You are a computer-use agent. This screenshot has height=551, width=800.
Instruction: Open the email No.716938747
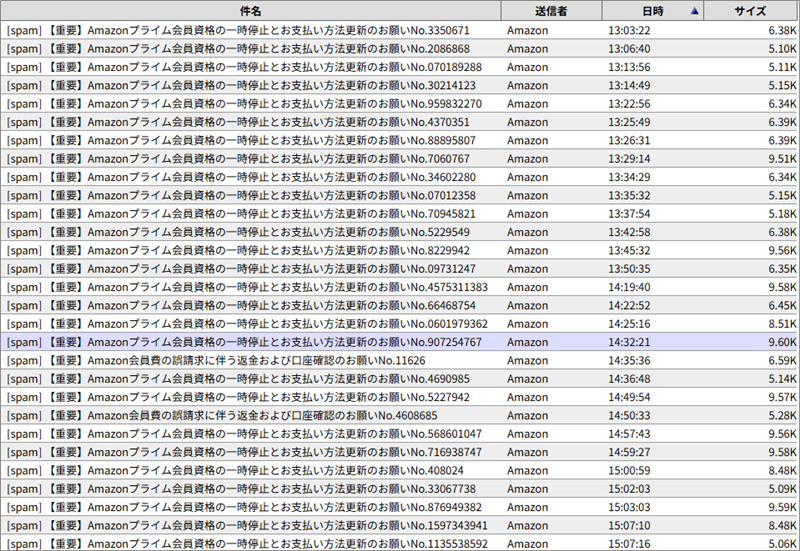click(x=250, y=452)
